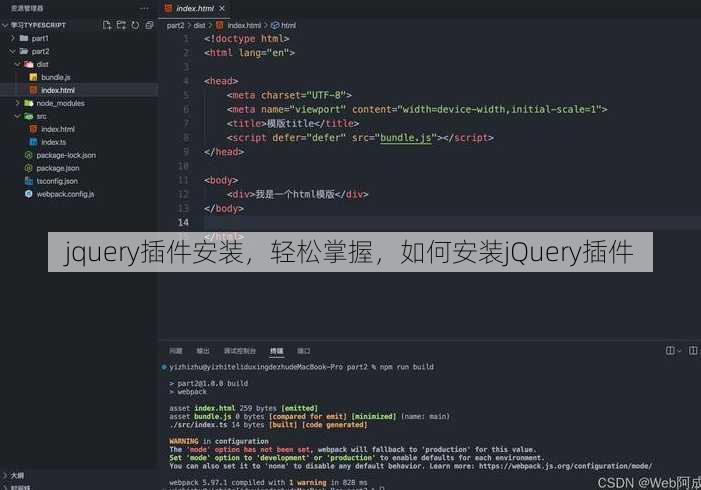Click the TypeScript icon of index.ts
701x490 pixels.
33,142
